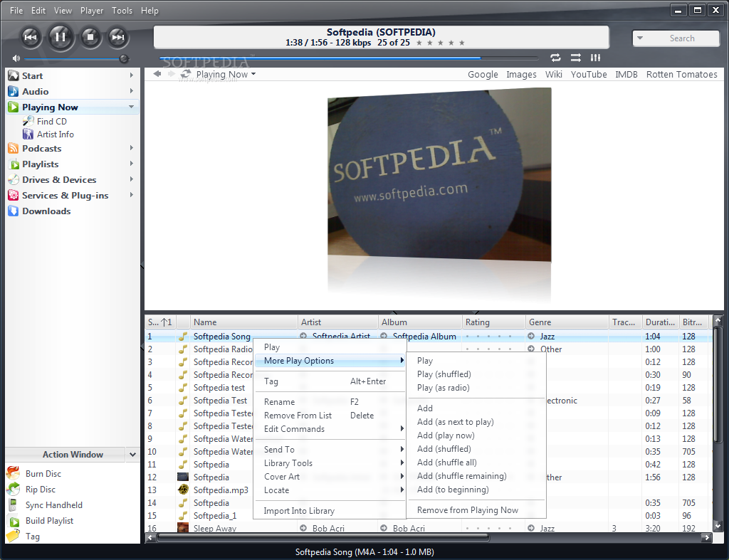The image size is (729, 560).
Task: Open the Send To submenu
Action: point(330,450)
